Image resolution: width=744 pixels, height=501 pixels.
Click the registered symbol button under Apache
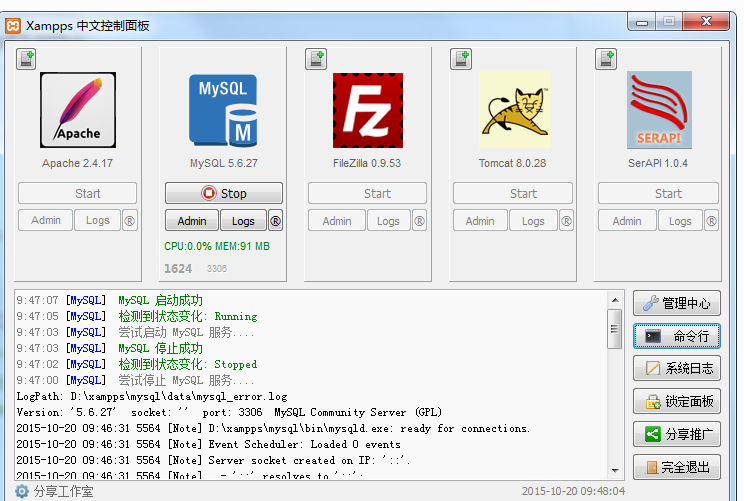(x=130, y=221)
